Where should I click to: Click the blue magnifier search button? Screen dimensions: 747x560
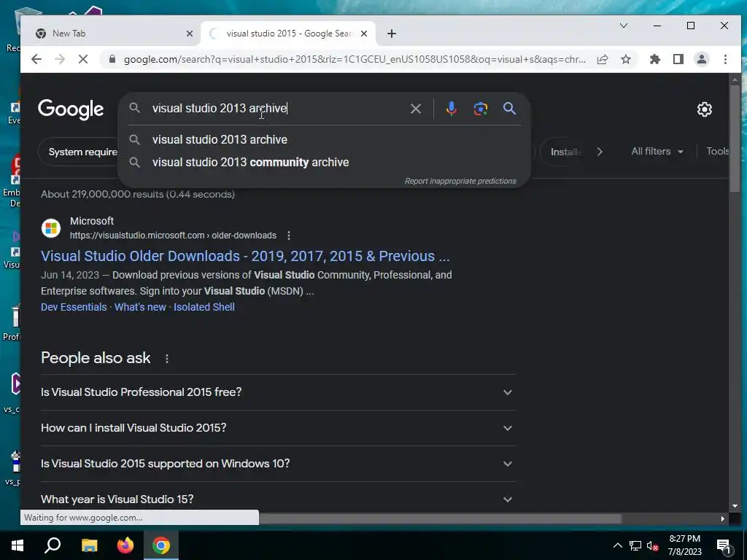tap(509, 109)
